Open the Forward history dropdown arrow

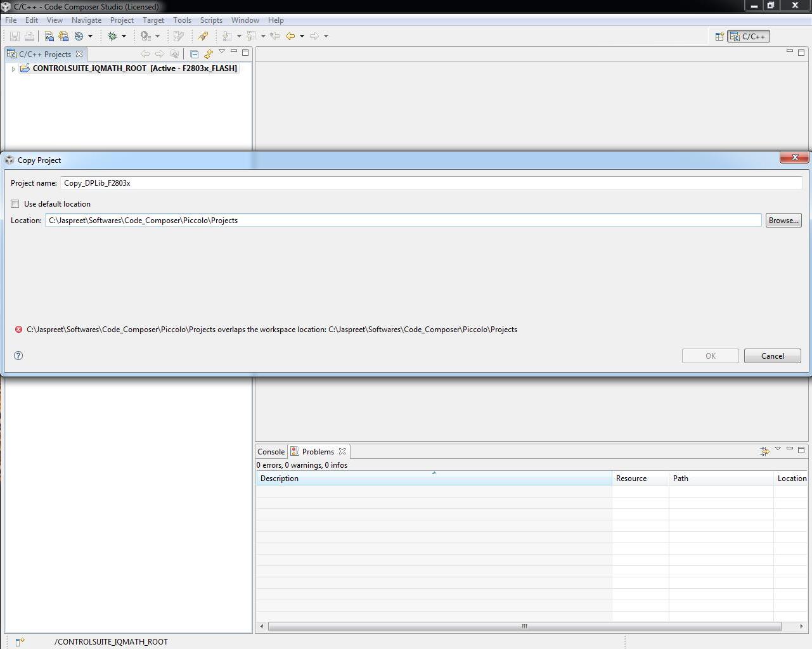point(326,36)
